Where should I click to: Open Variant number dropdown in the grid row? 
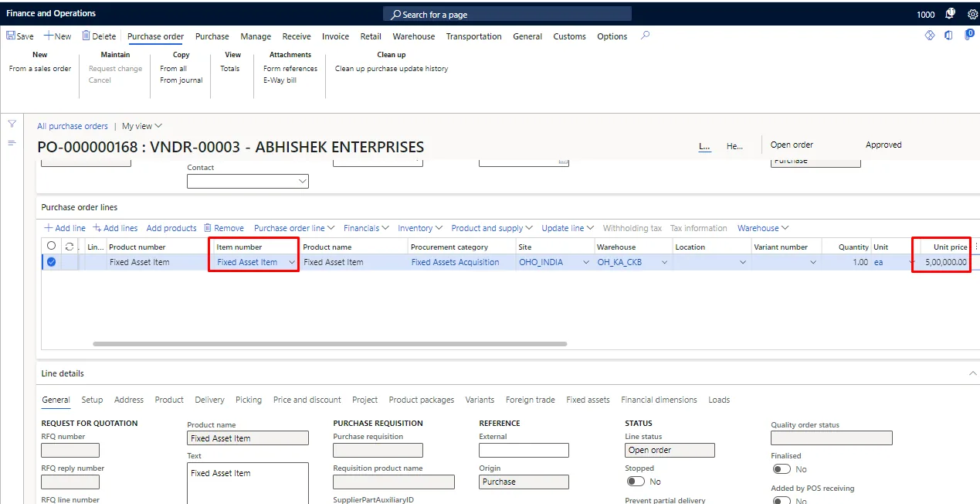[x=812, y=263]
